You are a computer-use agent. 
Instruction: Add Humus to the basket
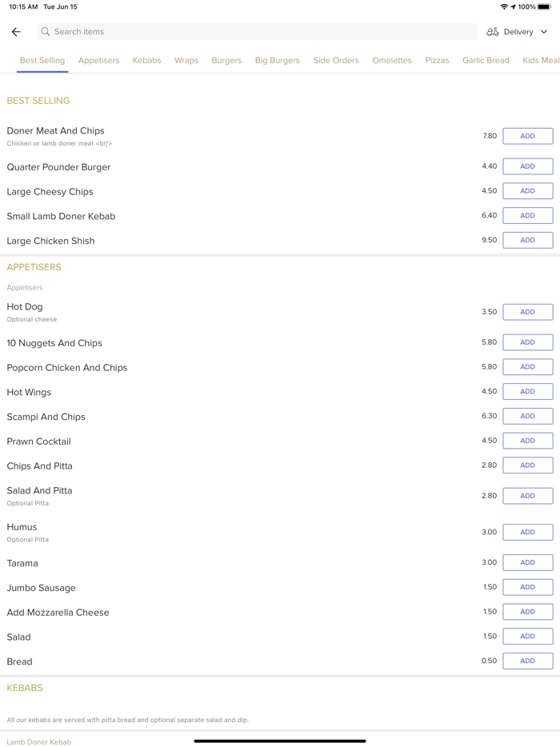(x=527, y=533)
